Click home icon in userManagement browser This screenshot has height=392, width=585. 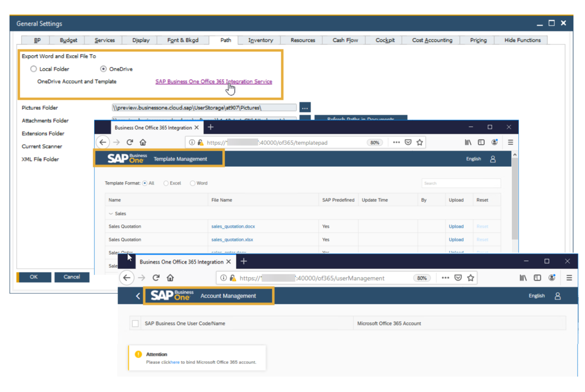coord(170,278)
